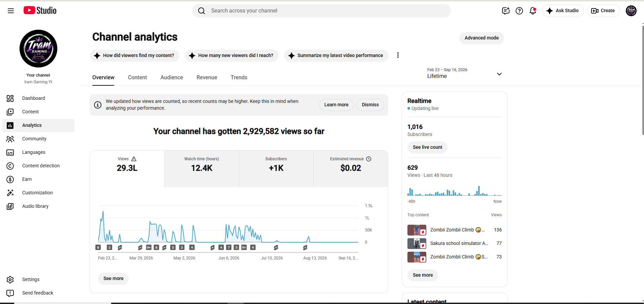Open the account avatar menu

click(631, 11)
